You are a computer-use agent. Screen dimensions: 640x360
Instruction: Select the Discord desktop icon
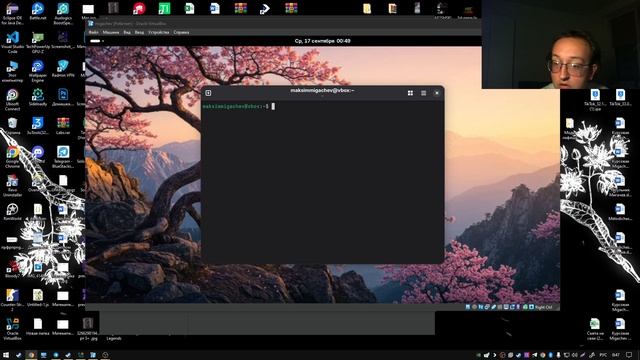[38, 154]
